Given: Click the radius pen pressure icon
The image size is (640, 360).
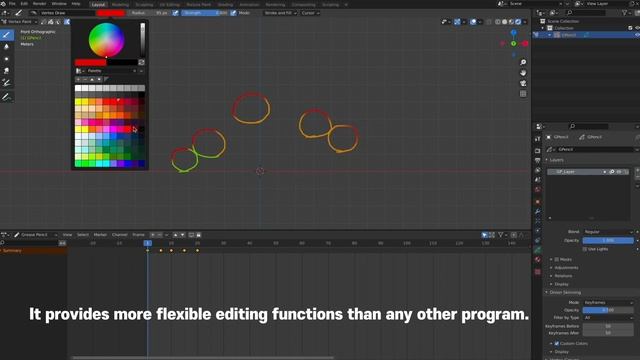Looking at the screenshot, I should 176,13.
